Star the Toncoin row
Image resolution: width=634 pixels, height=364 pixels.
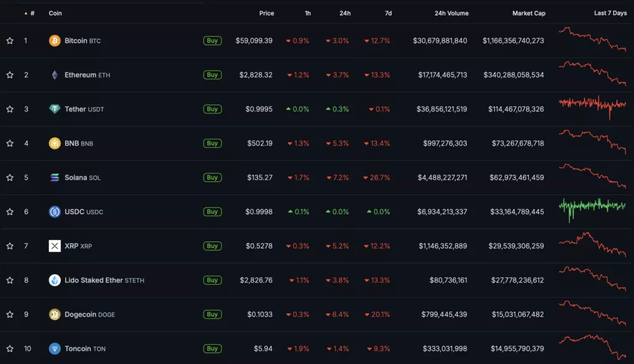(x=10, y=349)
